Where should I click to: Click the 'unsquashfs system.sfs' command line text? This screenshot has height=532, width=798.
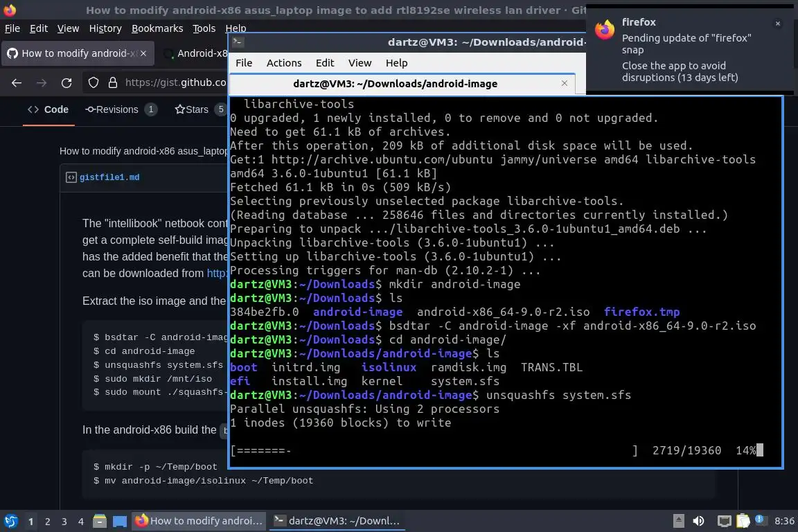point(558,396)
